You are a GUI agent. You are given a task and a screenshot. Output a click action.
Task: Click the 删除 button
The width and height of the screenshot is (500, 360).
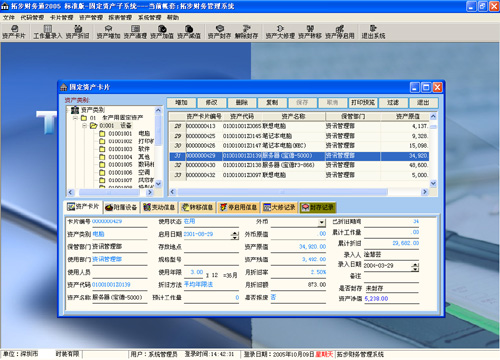tap(242, 103)
